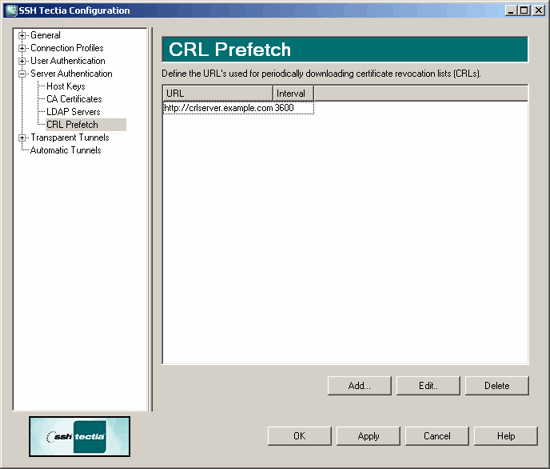Select Connection Profiles in the tree

[67, 48]
